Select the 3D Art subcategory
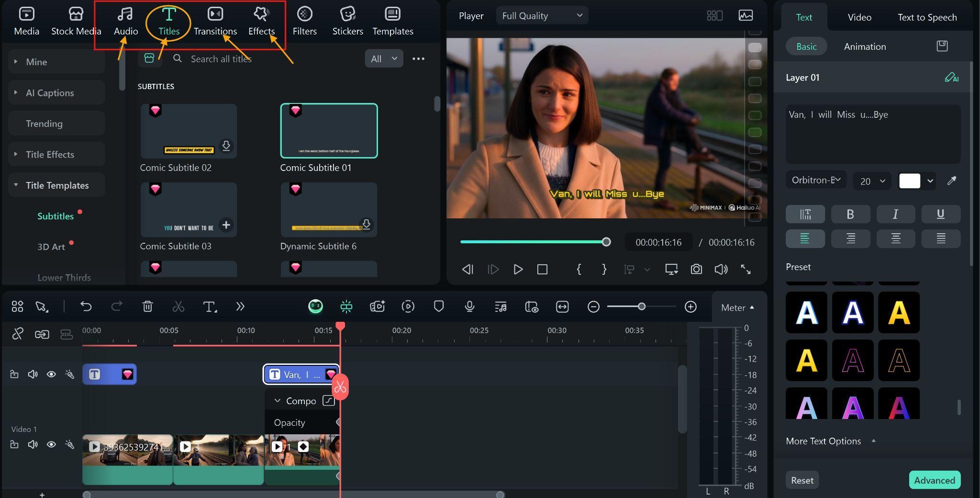 pos(51,247)
